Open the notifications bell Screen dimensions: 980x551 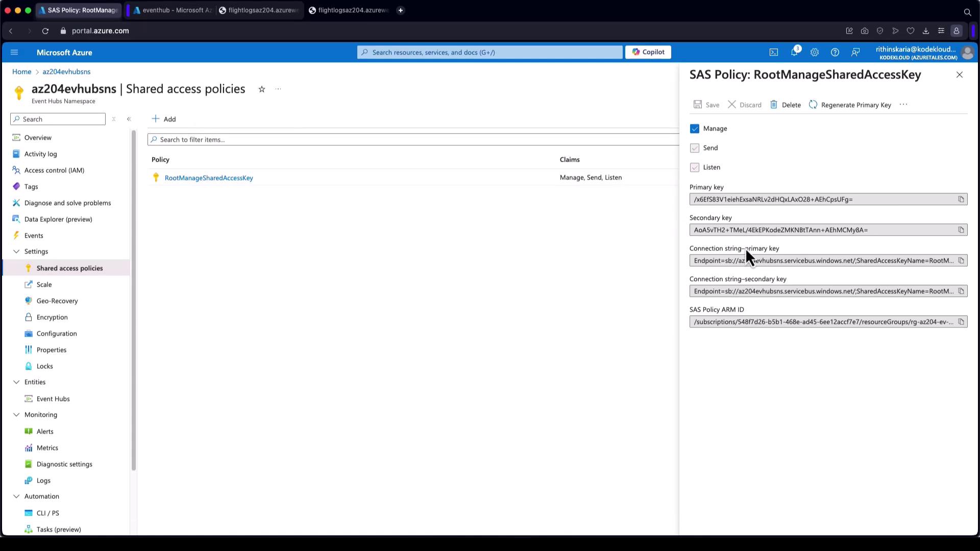[794, 53]
